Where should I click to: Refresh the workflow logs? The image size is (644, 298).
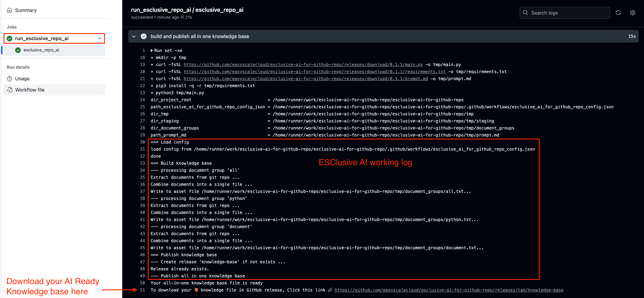618,13
